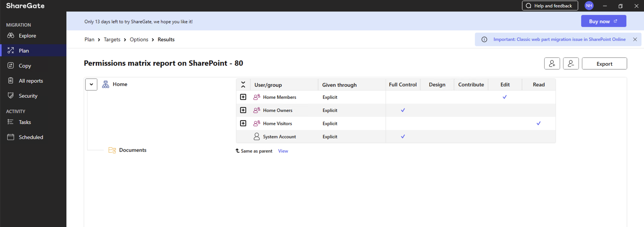Go to the Options breadcrumb
The width and height of the screenshot is (644, 227).
coord(139,39)
